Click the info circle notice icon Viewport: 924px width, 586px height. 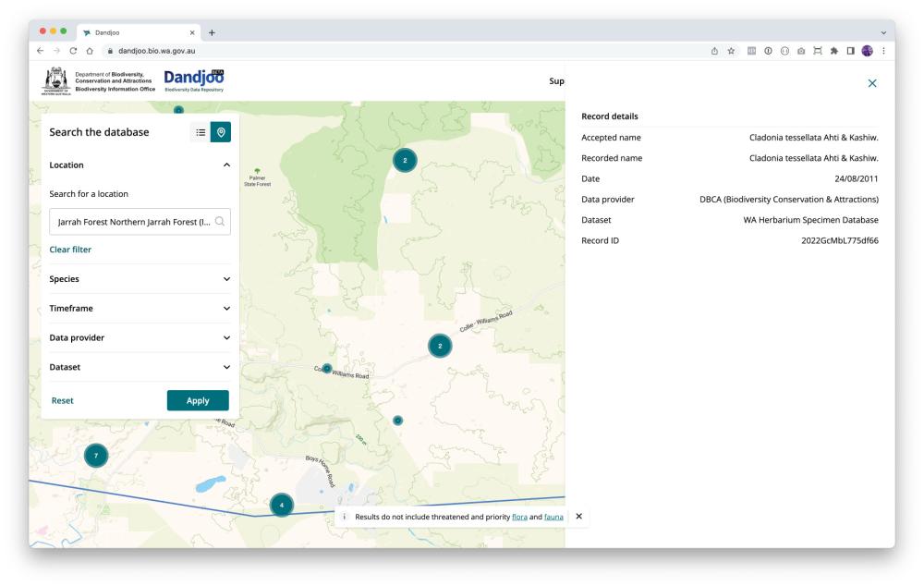[344, 517]
